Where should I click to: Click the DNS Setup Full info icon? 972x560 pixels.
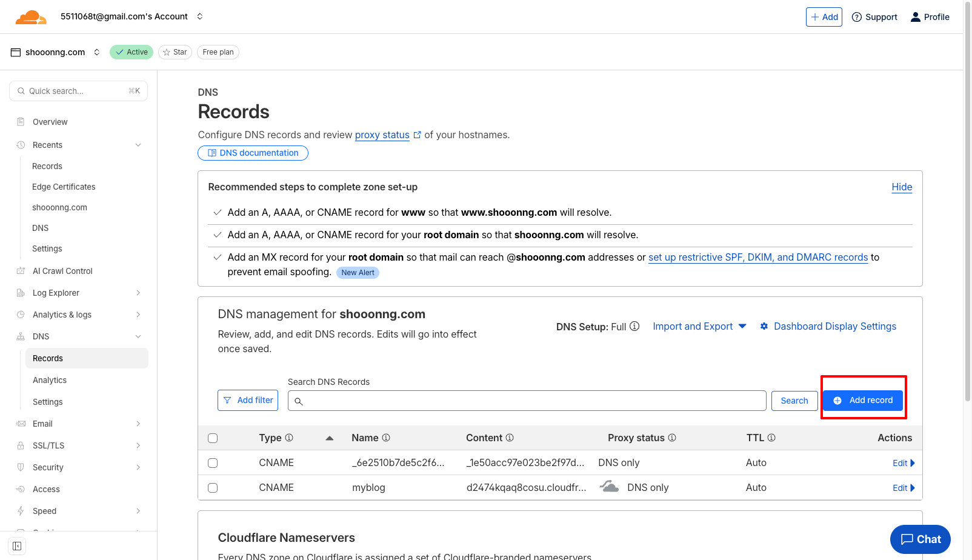(634, 326)
